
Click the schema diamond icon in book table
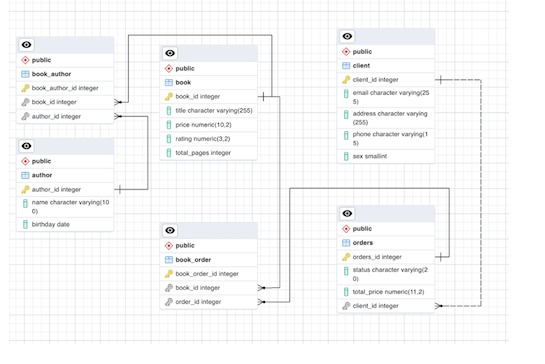pos(169,68)
